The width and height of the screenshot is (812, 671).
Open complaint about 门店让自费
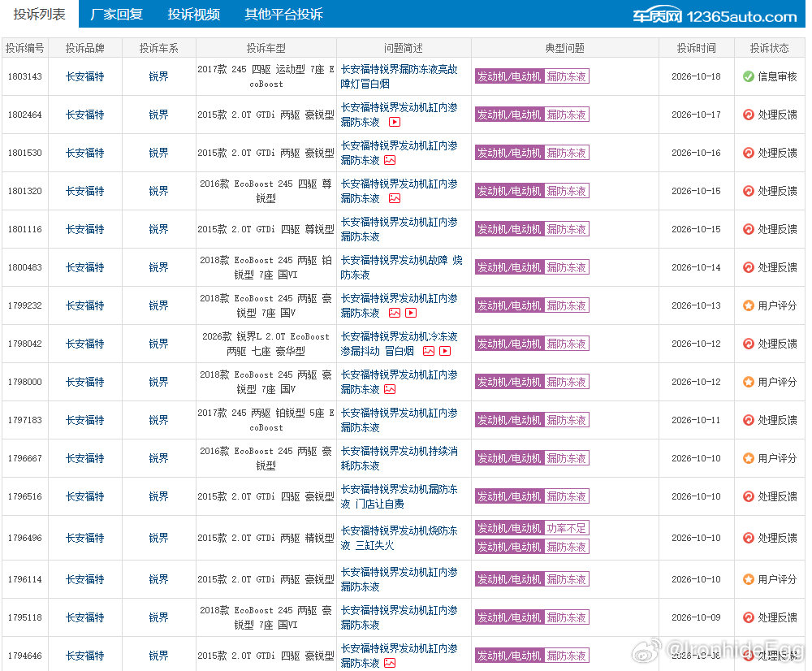(400, 496)
